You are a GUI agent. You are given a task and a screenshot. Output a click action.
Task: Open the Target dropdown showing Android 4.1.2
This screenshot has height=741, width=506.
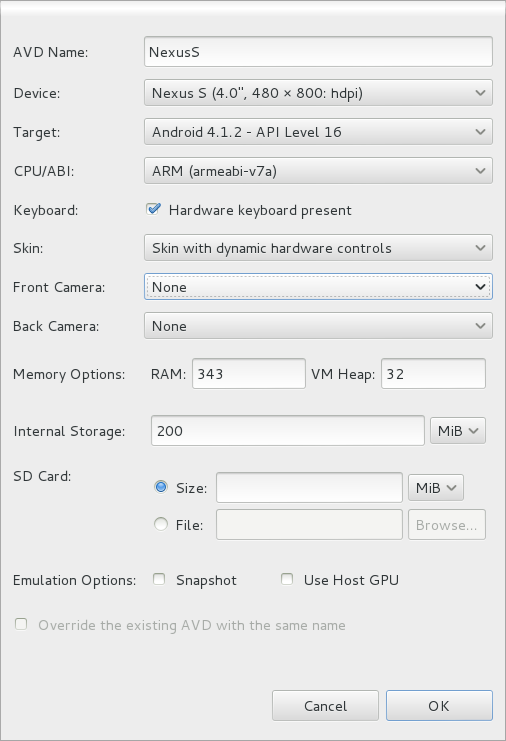(x=318, y=131)
